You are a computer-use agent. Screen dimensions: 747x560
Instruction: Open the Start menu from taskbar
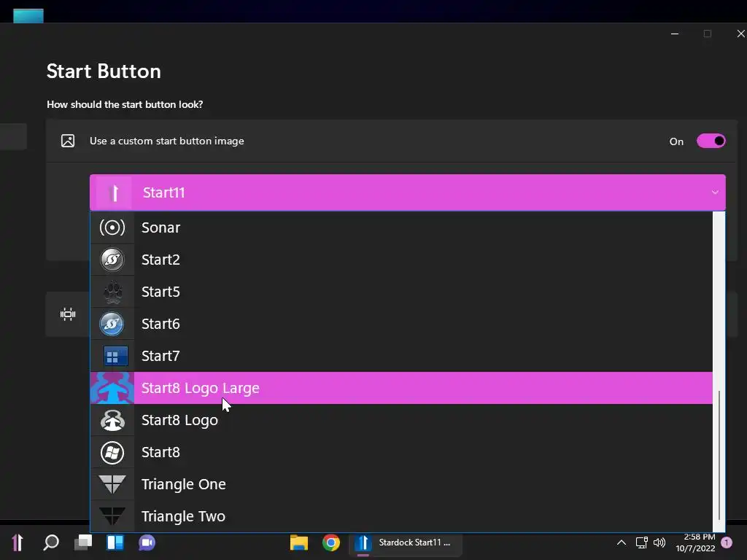[18, 542]
